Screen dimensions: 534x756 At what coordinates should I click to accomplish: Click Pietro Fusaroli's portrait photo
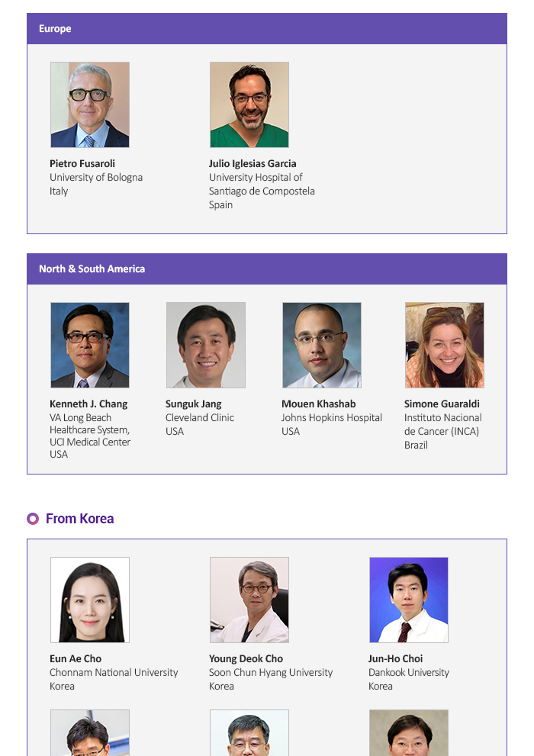90,105
